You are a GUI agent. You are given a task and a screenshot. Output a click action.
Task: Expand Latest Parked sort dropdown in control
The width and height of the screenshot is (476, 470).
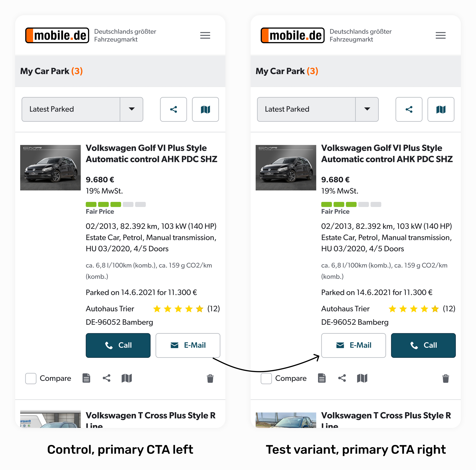[82, 110]
